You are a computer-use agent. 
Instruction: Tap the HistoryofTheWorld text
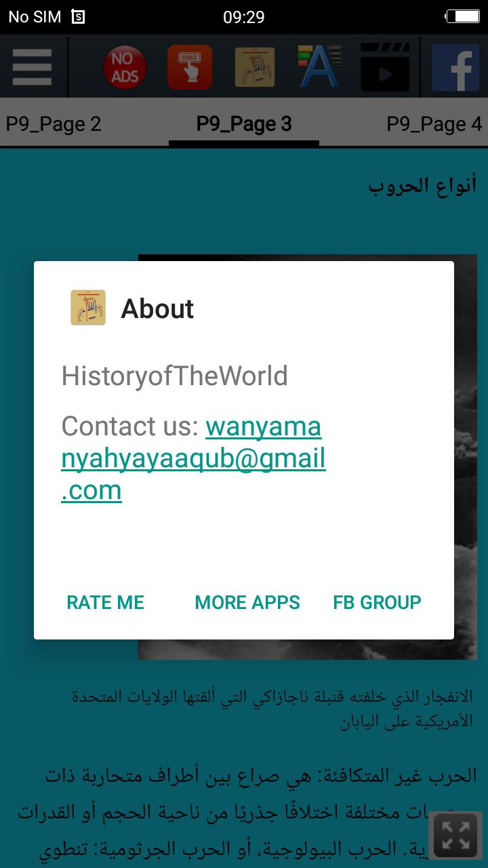(x=175, y=376)
